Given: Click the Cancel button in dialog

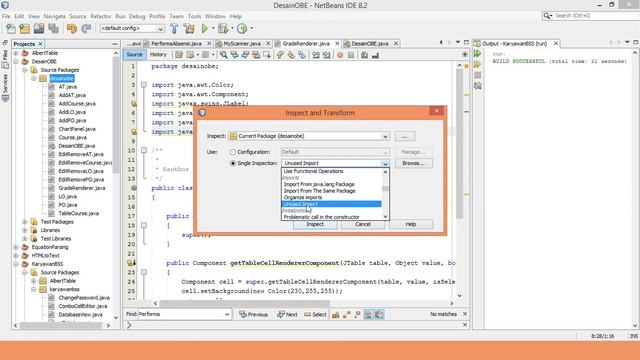Looking at the screenshot, I should tap(362, 224).
